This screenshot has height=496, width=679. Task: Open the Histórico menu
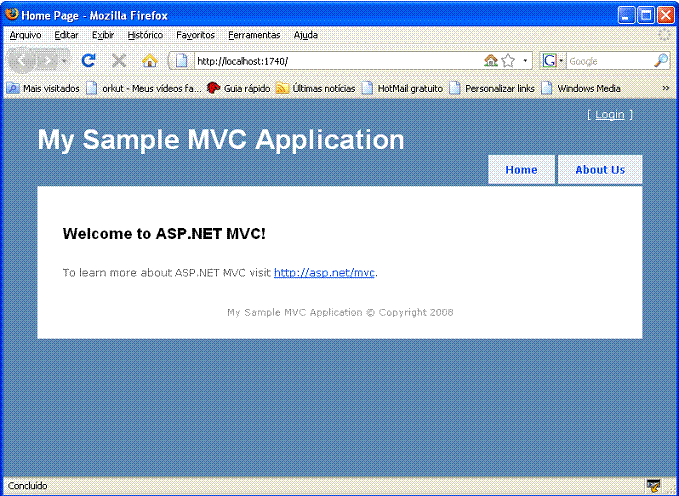point(145,35)
